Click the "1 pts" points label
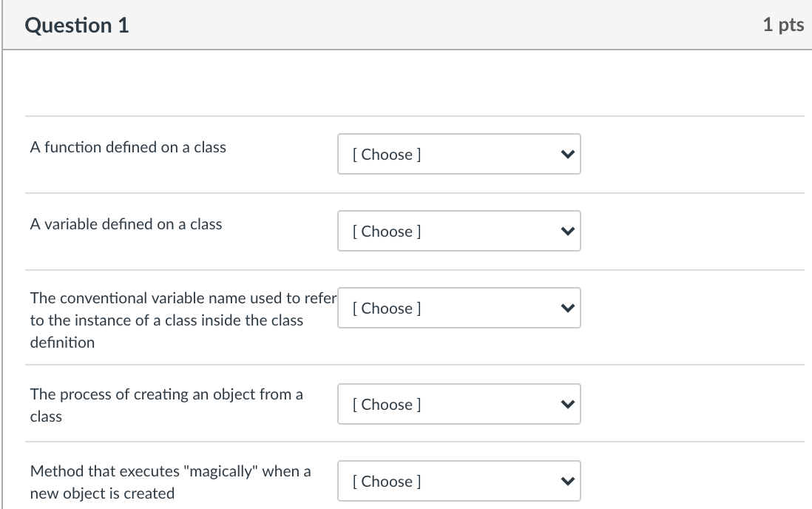The width and height of the screenshot is (812, 509). [782, 25]
